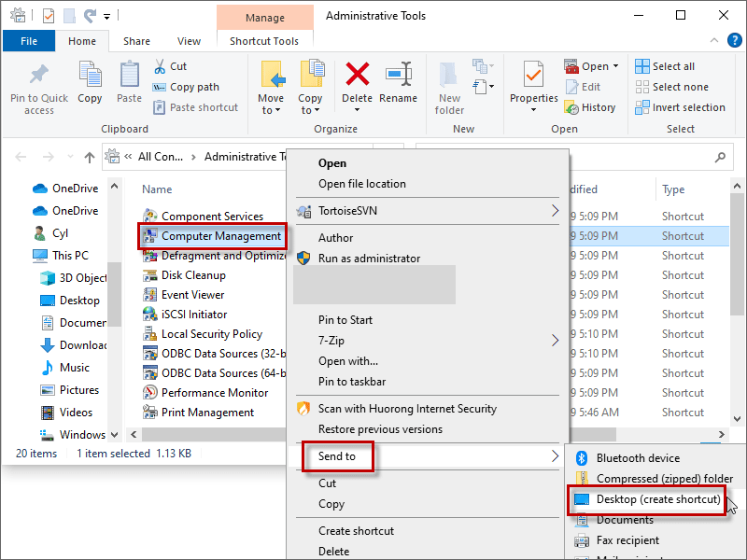Image resolution: width=747 pixels, height=560 pixels.
Task: Click the Type column header
Action: coord(673,189)
